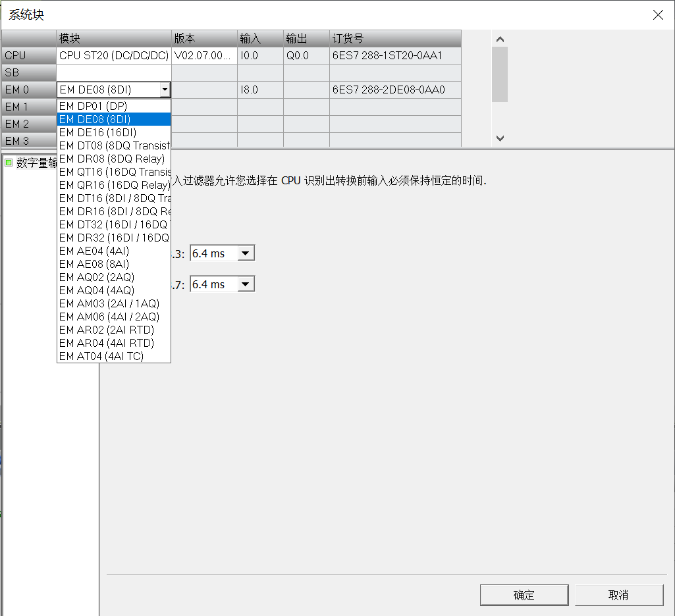Viewport: 675px width, 616px height.
Task: Collapse the EM 0 module dropdown arrow
Action: (x=165, y=90)
